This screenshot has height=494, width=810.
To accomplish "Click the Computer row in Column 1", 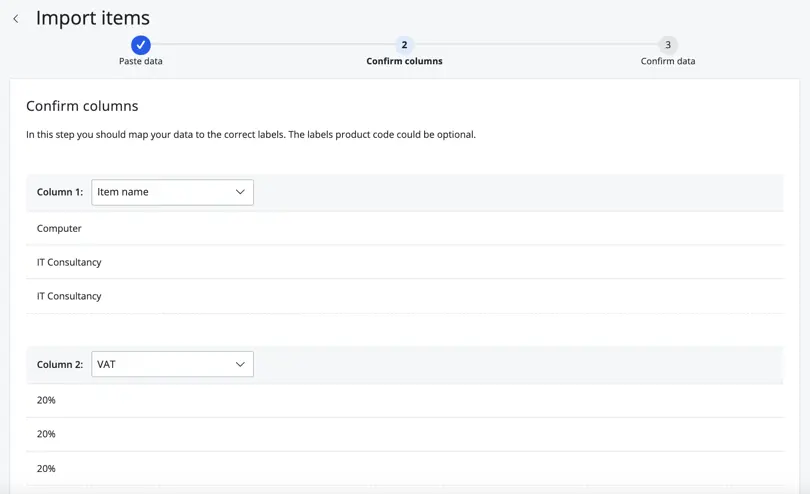I will click(x=404, y=228).
